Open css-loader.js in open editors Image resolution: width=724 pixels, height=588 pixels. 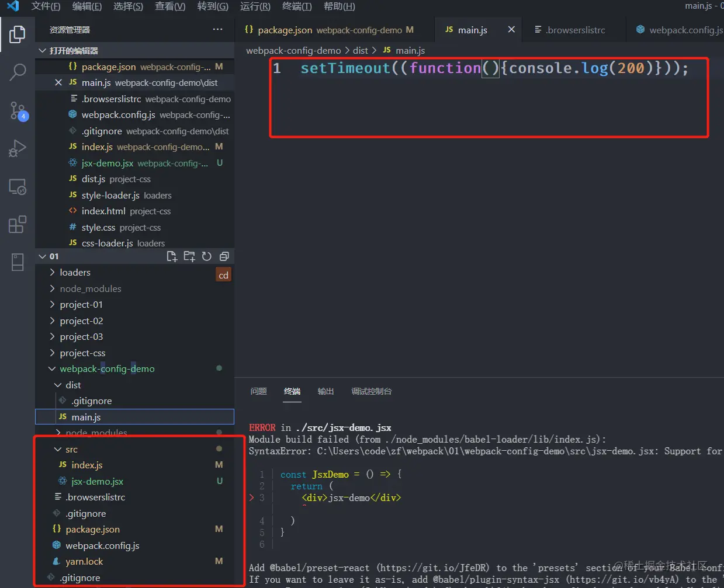pos(134,243)
